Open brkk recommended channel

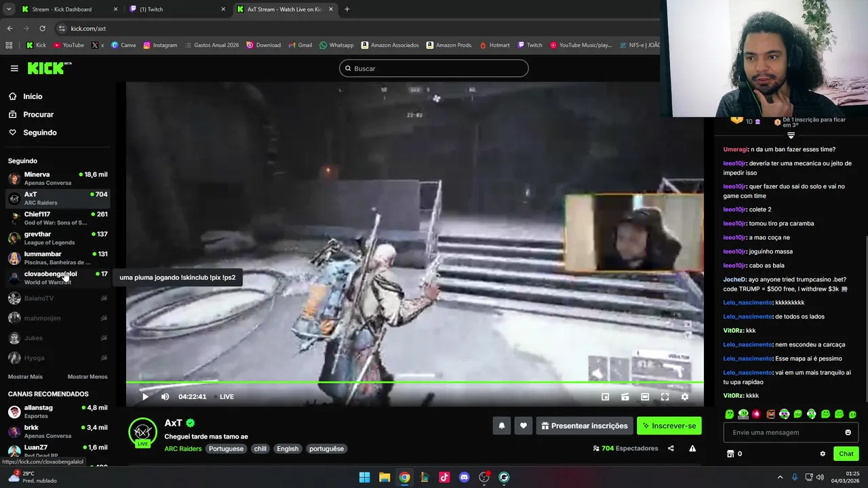coord(58,431)
